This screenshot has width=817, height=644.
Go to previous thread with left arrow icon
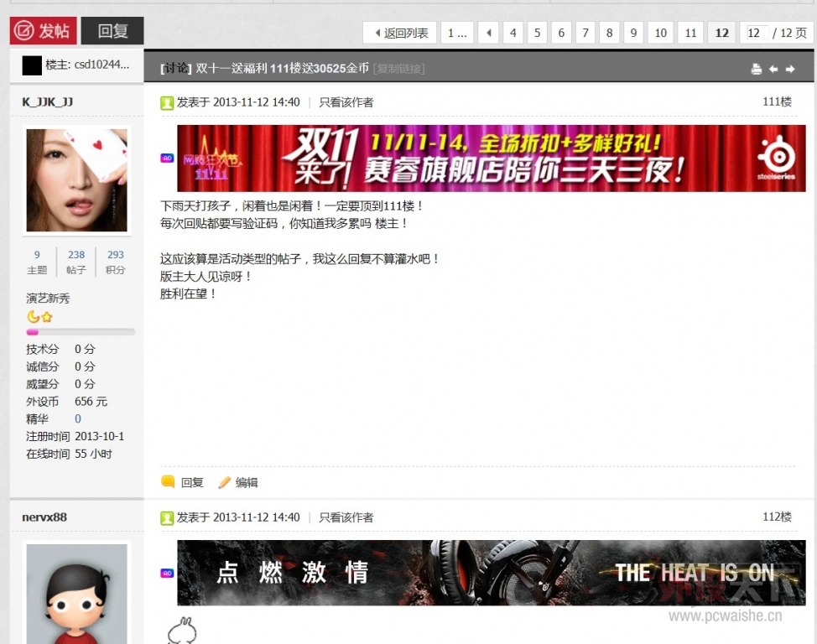pyautogui.click(x=773, y=69)
